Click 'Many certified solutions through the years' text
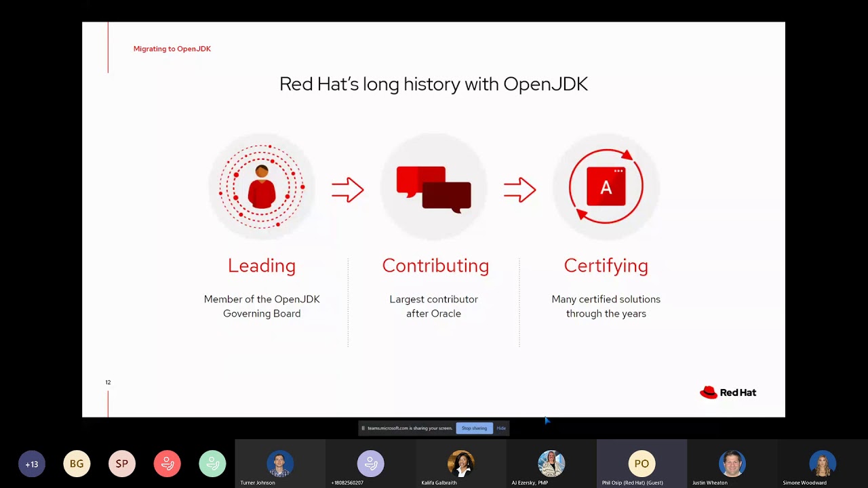868x488 pixels. 606,306
